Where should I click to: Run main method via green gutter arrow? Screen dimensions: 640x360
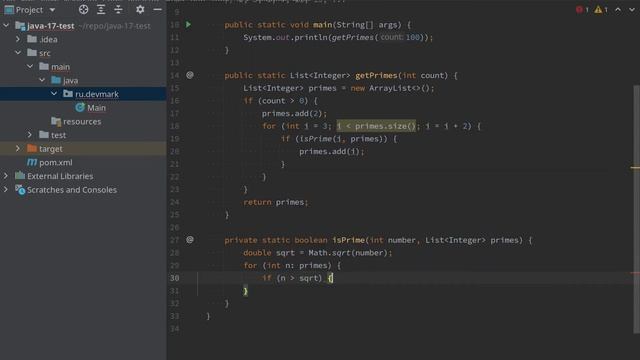[189, 24]
